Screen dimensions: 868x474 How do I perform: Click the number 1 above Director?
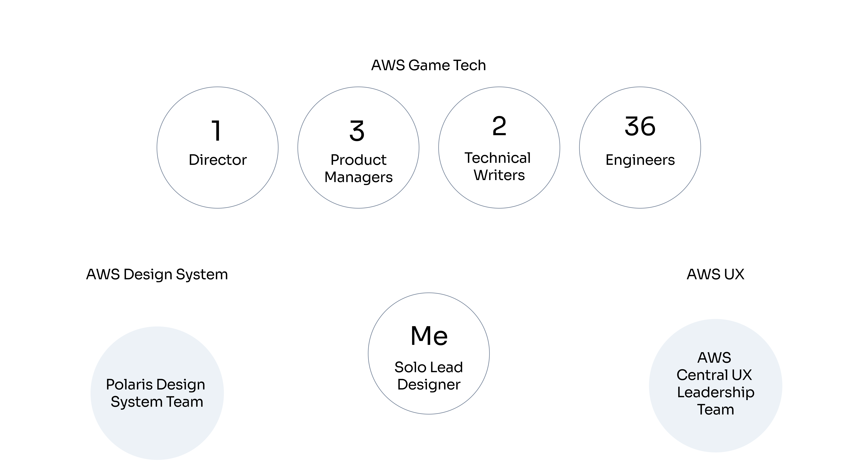click(216, 131)
